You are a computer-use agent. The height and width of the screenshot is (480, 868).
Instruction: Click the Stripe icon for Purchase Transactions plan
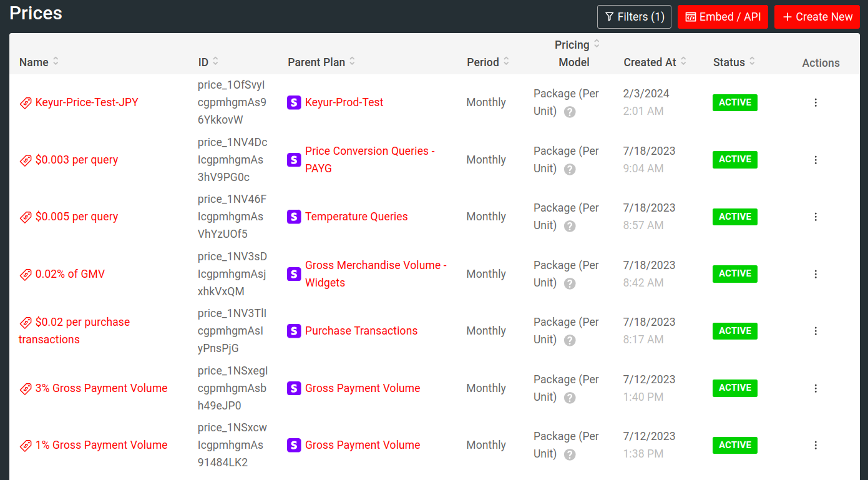pos(294,331)
